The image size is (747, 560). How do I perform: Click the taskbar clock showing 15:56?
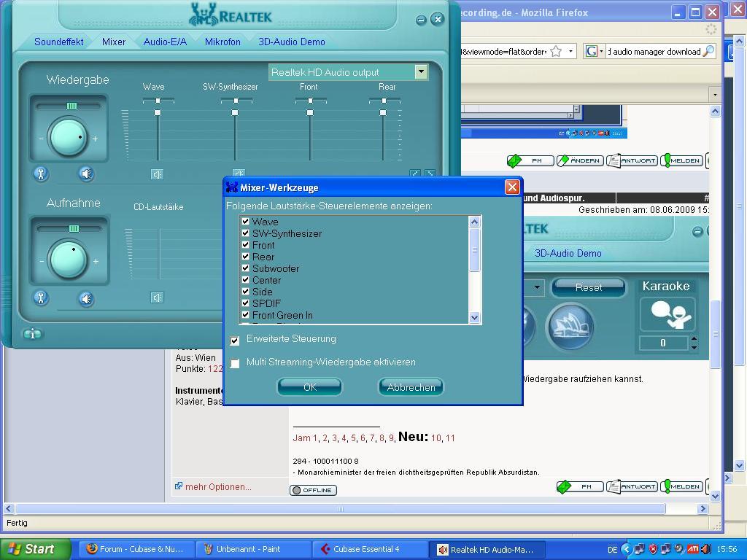point(727,550)
